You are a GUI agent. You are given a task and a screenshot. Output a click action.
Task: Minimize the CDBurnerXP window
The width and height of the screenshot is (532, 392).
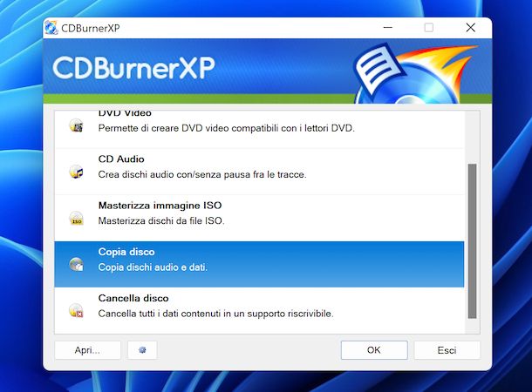[388, 28]
